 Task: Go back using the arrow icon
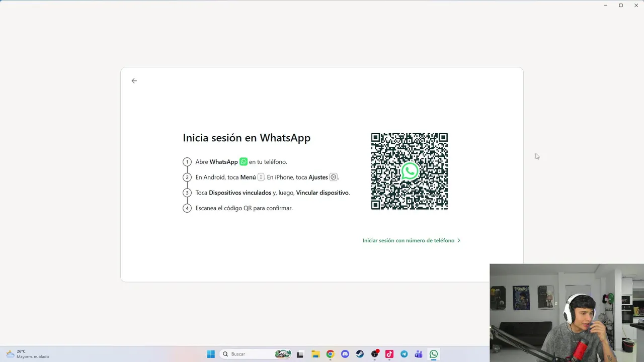click(x=134, y=80)
